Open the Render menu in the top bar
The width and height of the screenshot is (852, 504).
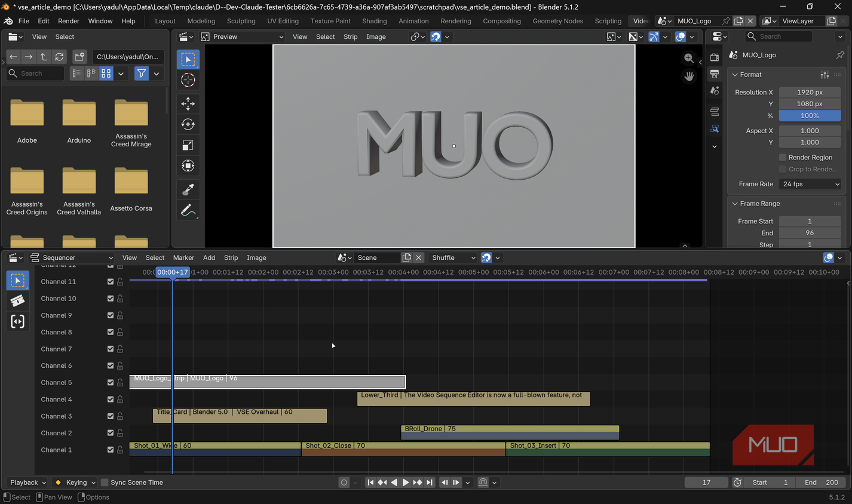pos(69,21)
